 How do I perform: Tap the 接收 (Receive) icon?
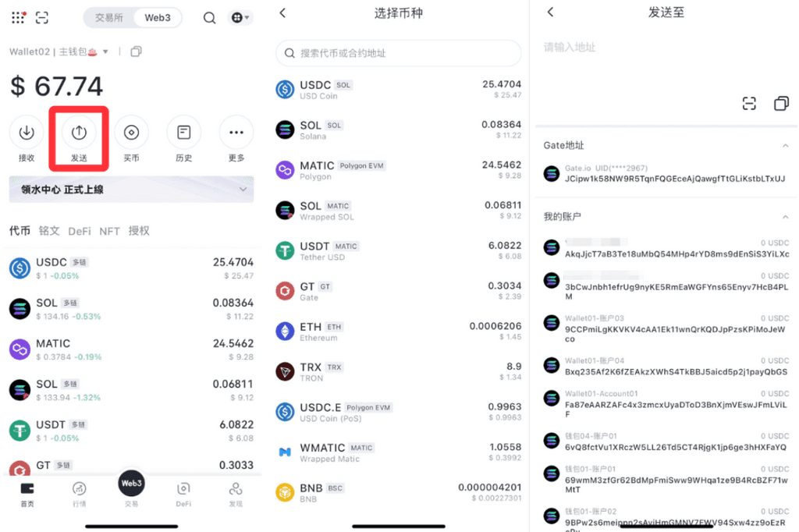click(27, 133)
